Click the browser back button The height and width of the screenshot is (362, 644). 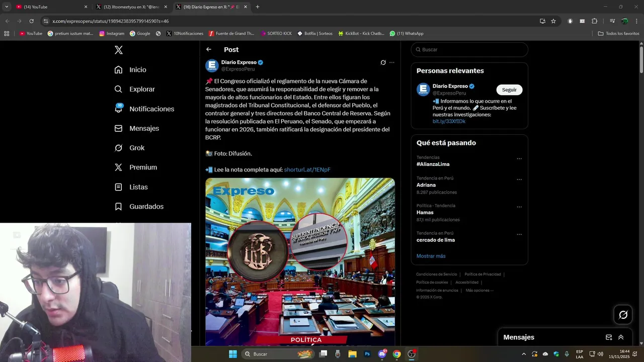pos(7,21)
